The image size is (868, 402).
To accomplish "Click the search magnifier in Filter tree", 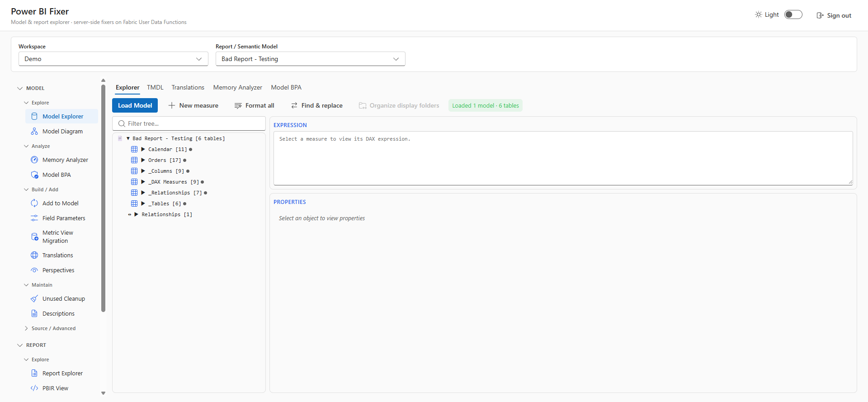I will pyautogui.click(x=122, y=123).
